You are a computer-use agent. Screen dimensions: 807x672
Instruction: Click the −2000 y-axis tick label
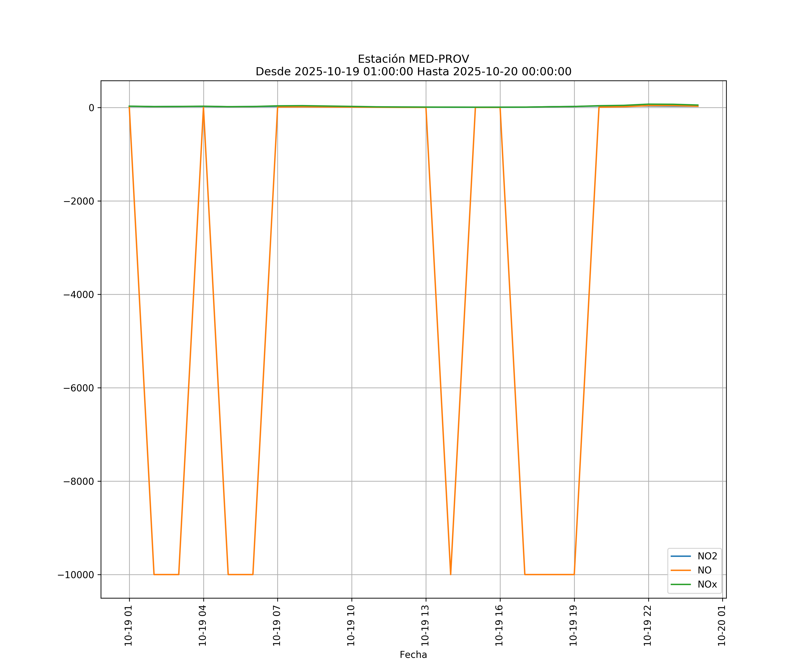pyautogui.click(x=78, y=201)
